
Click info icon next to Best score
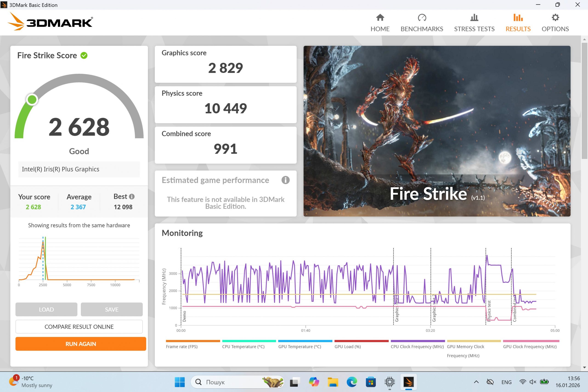pyautogui.click(x=132, y=197)
